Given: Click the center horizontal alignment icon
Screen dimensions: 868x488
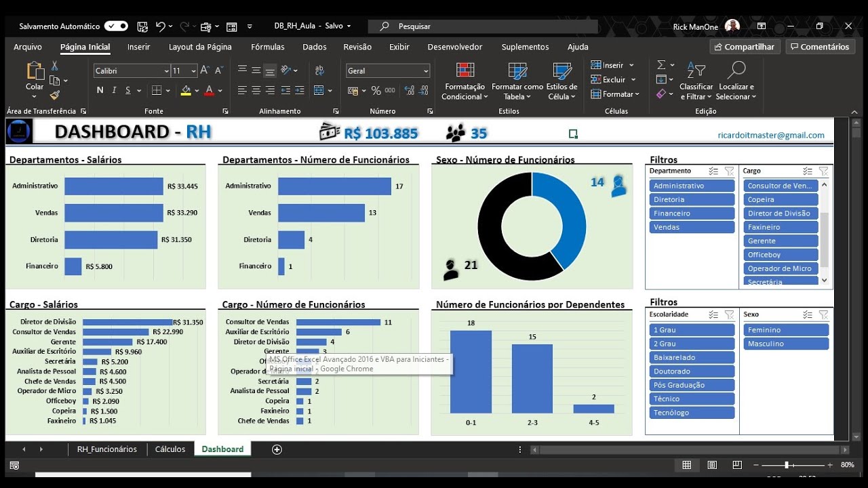Looking at the screenshot, I should click(256, 90).
